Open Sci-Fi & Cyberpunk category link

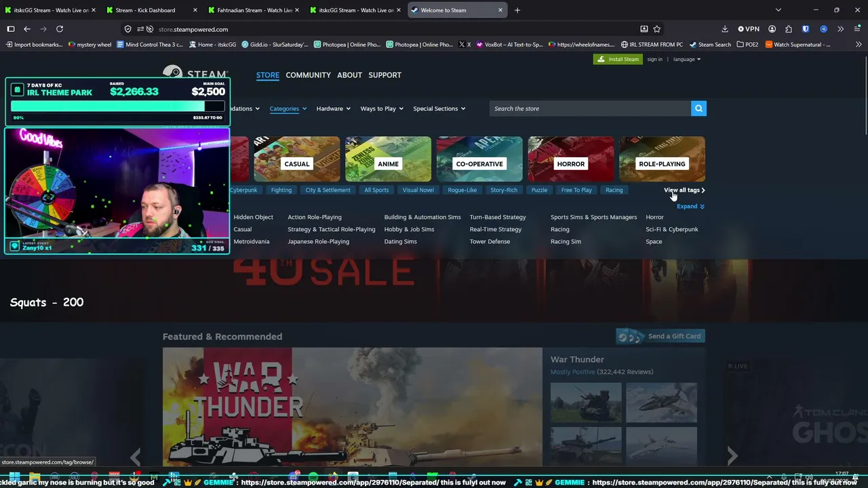tap(672, 229)
